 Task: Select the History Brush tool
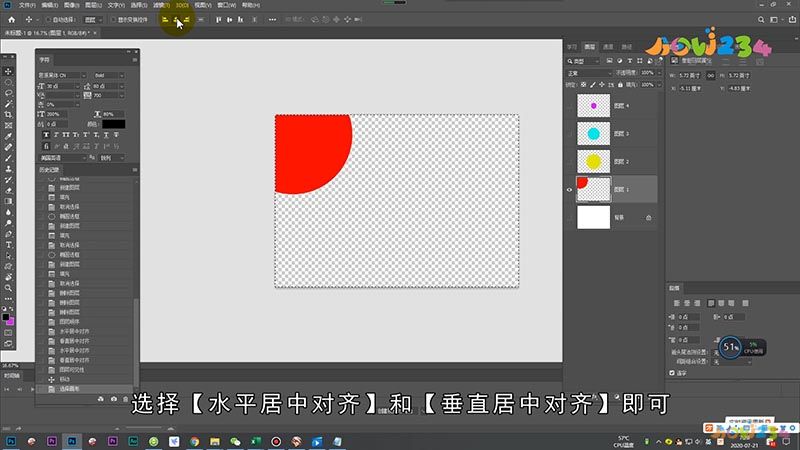coord(8,180)
